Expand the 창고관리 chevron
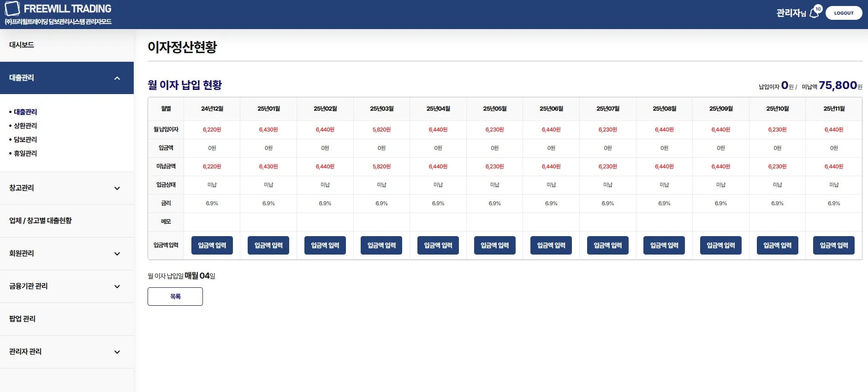The width and height of the screenshot is (868, 392). click(x=117, y=188)
